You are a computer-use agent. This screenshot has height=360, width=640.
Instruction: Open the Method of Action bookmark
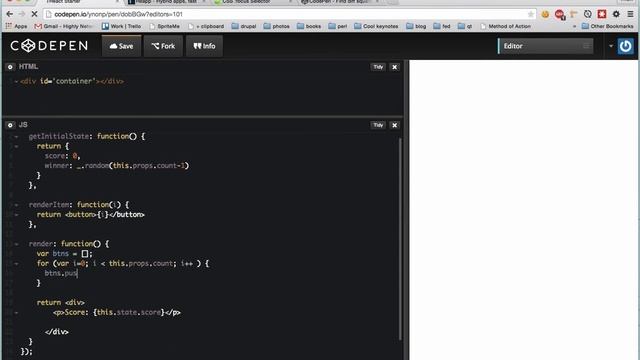pos(506,26)
